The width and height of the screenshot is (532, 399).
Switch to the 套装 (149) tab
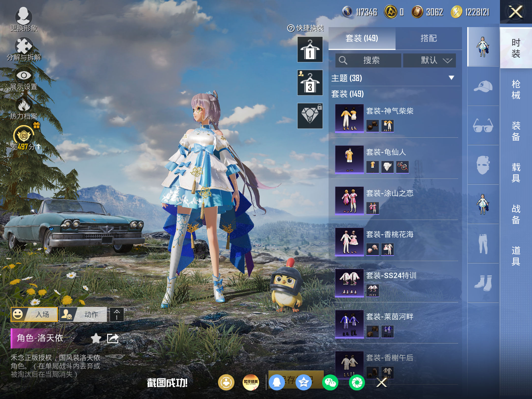[x=362, y=38]
